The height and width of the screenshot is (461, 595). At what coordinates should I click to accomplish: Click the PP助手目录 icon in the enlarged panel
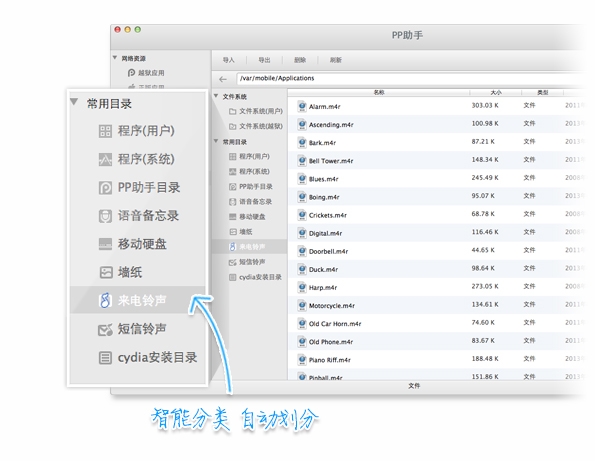point(105,188)
